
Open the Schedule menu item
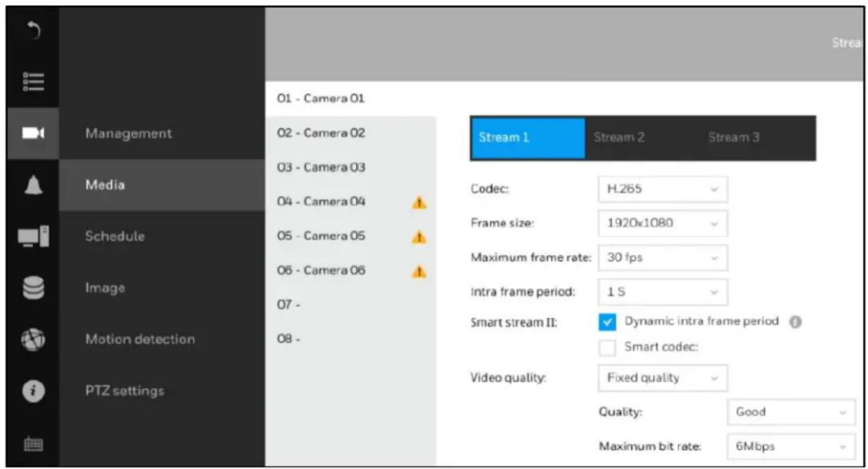[161, 236]
